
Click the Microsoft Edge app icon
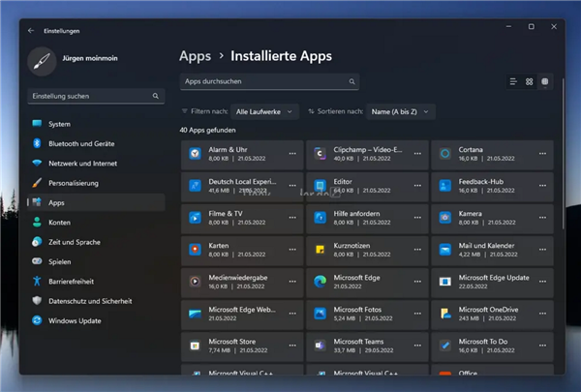[x=320, y=282]
